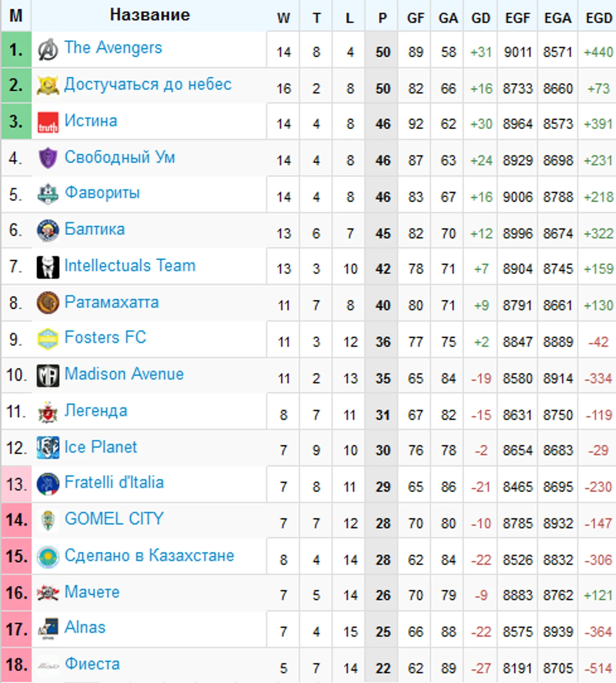Click the purple shield logo of Свободный Ум
Image resolution: width=616 pixels, height=683 pixels.
coord(48,158)
